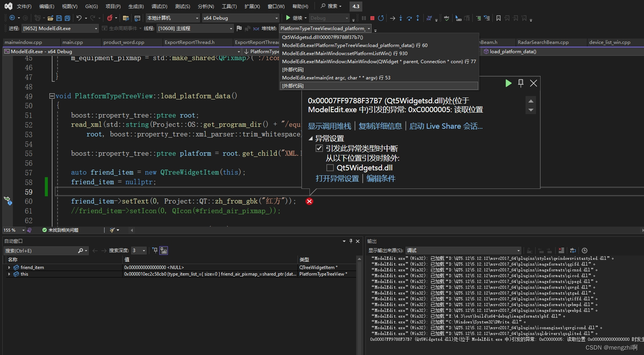Clear all output with the clear icon
The width and height of the screenshot is (644, 355).
click(561, 250)
